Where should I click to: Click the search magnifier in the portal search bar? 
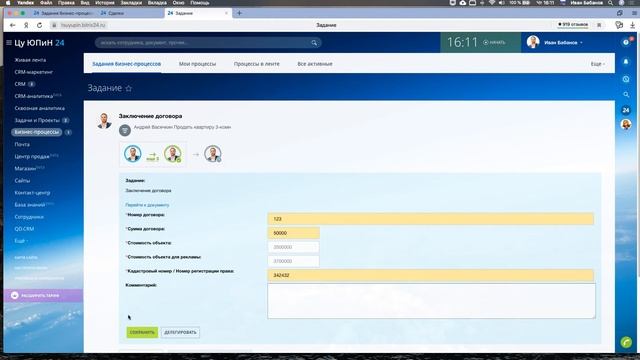pyautogui.click(x=314, y=42)
